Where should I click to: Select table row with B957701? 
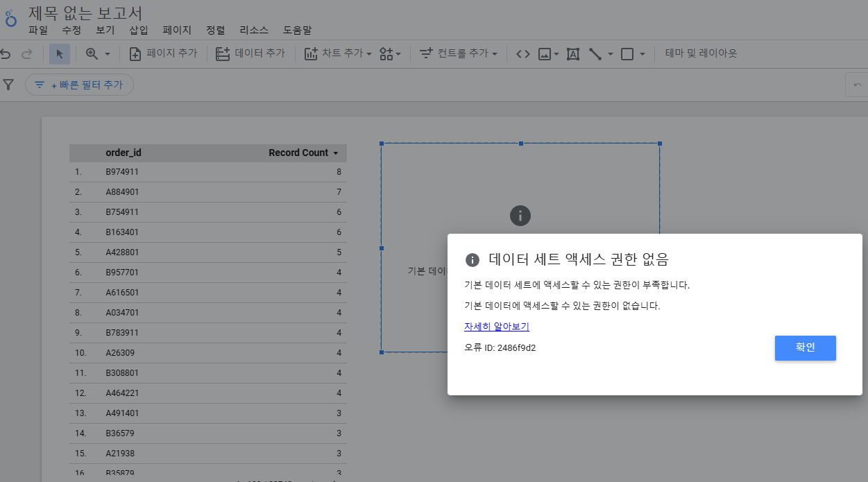(x=208, y=273)
